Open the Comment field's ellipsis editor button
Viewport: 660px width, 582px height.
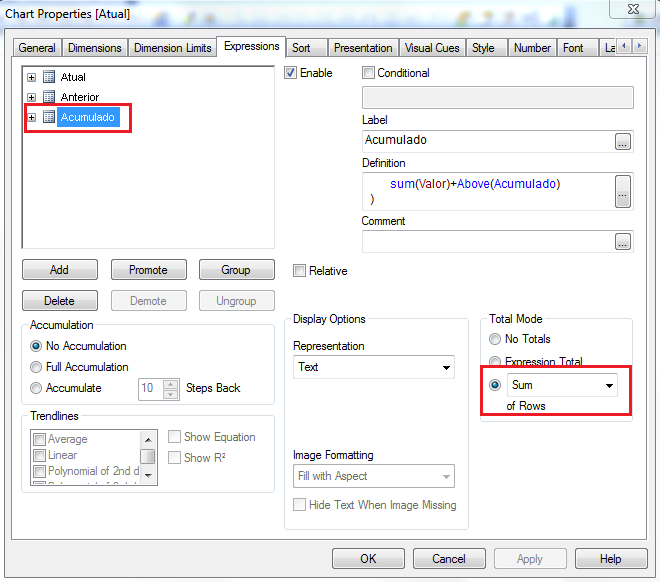[x=623, y=242]
